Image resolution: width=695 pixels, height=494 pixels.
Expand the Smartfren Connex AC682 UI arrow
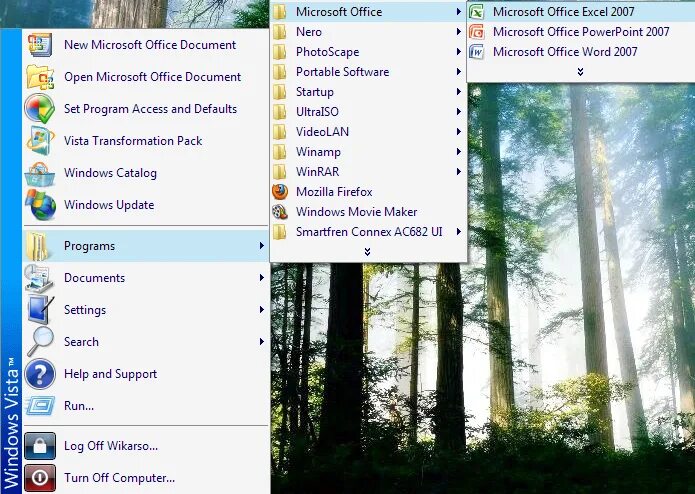[x=459, y=232]
